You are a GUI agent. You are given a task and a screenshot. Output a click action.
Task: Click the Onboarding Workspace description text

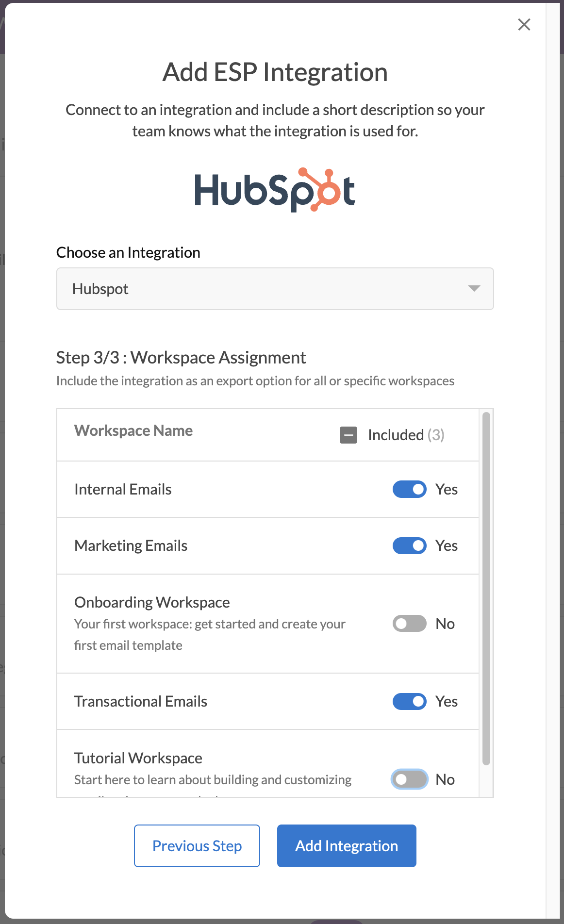point(210,635)
